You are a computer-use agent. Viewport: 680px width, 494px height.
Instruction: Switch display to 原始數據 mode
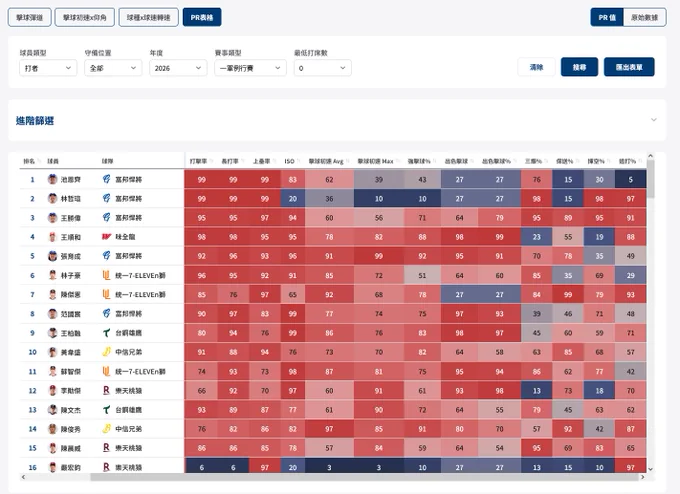645,17
